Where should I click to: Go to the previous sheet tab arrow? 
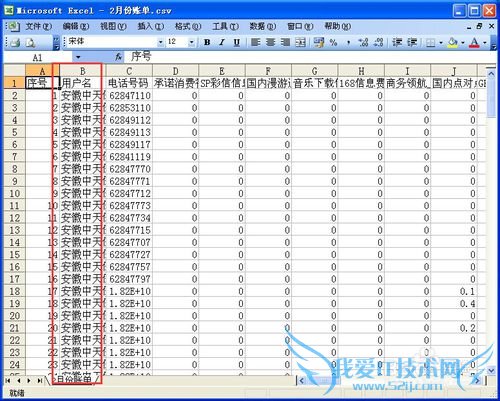tap(19, 380)
